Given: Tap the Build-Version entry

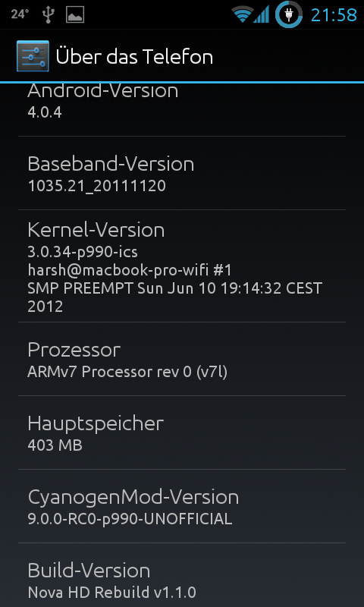Looking at the screenshot, I should tap(182, 575).
